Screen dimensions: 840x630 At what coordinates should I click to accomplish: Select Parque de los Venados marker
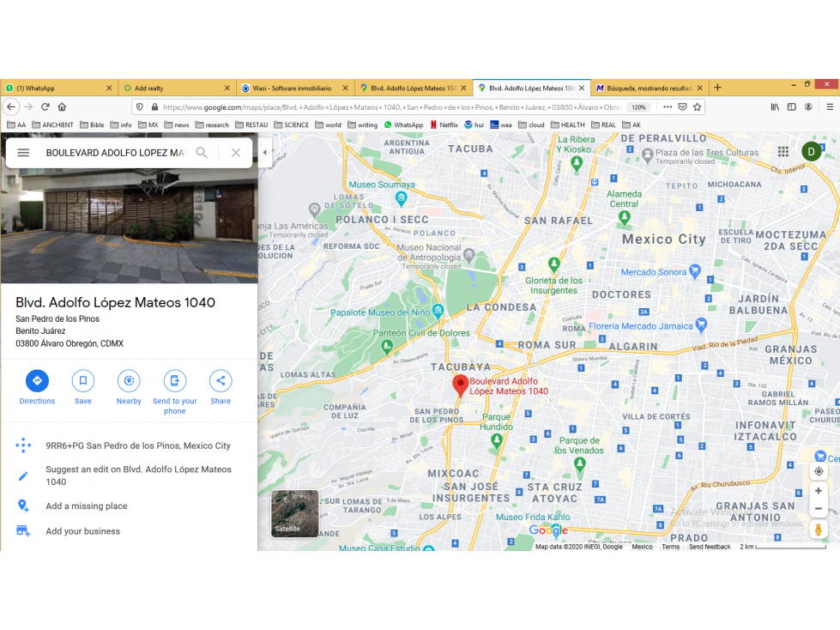580,464
